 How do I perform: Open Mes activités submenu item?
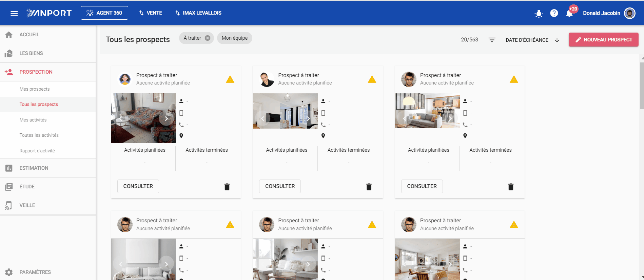(x=48, y=120)
